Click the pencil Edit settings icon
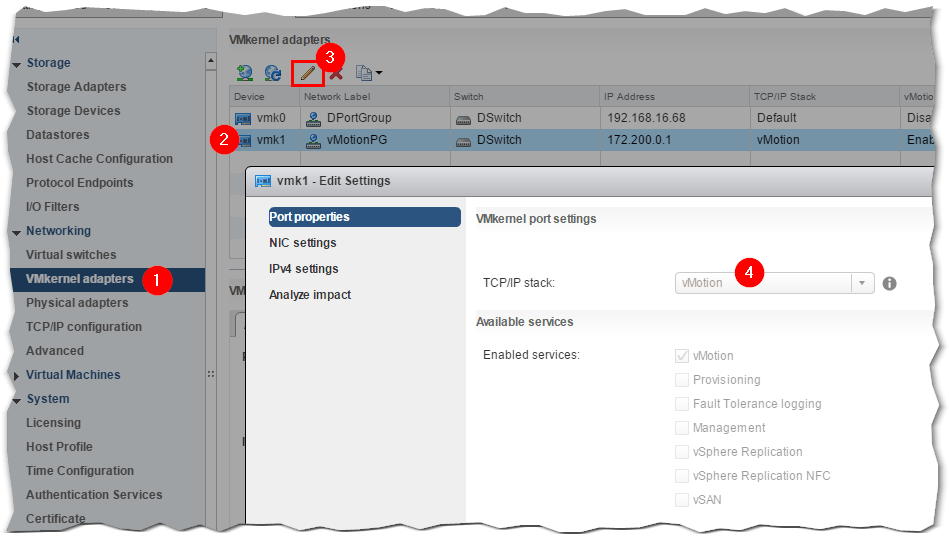 307,73
